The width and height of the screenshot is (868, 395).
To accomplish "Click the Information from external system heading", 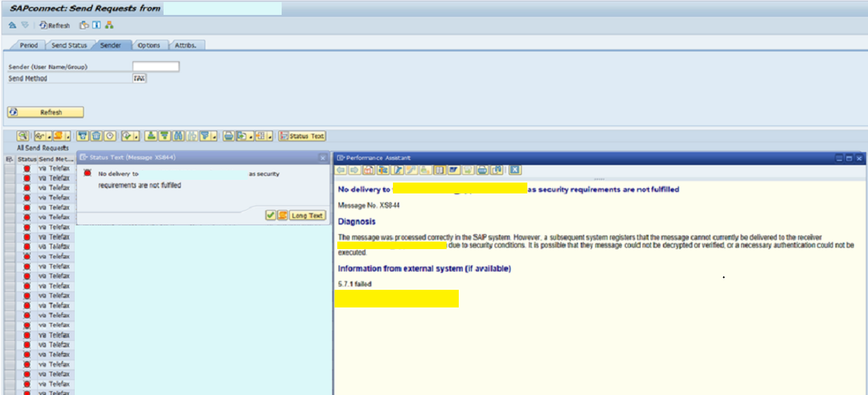I will (x=425, y=269).
